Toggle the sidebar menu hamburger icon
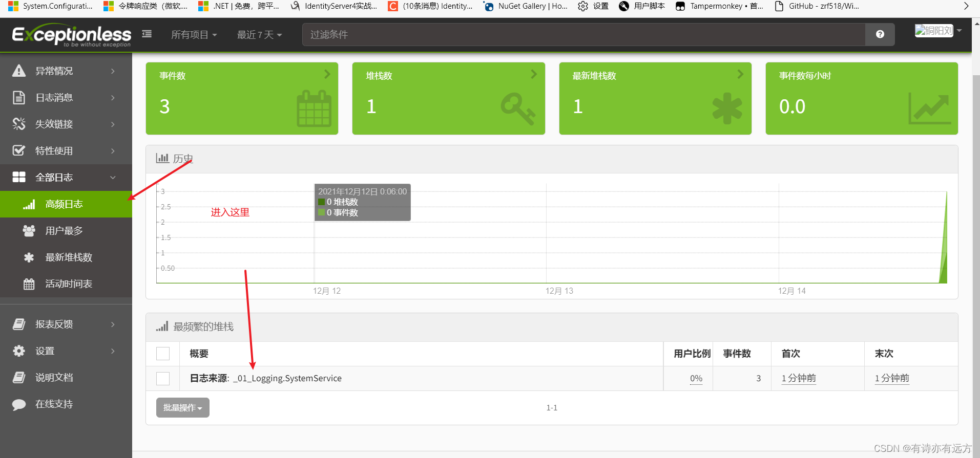The width and height of the screenshot is (980, 458). click(147, 34)
